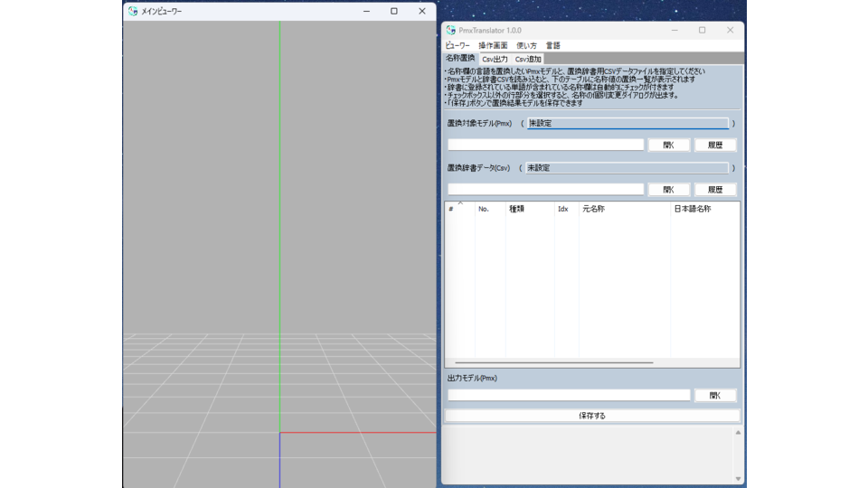Click the 置換対象モデル(Pmx) file path field
868x488 pixels.
(546, 145)
